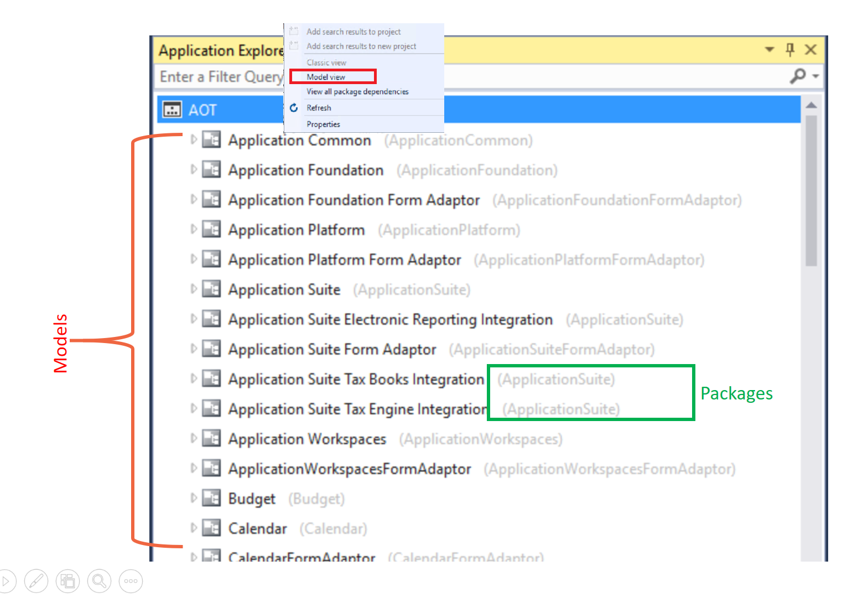Click the Budget model icon

point(211,498)
